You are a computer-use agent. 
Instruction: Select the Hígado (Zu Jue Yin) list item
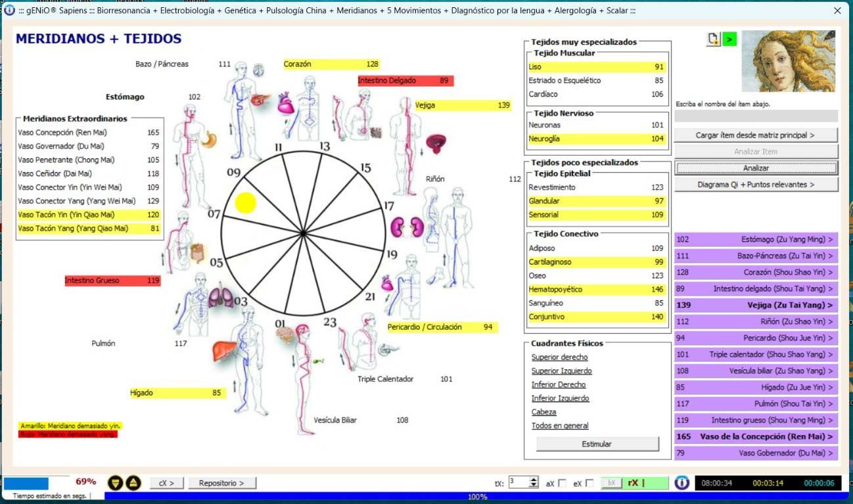pos(756,387)
